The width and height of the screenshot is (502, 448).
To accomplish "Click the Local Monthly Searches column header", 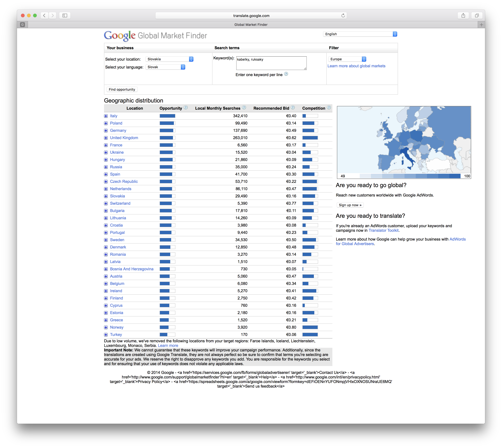I will coord(218,108).
